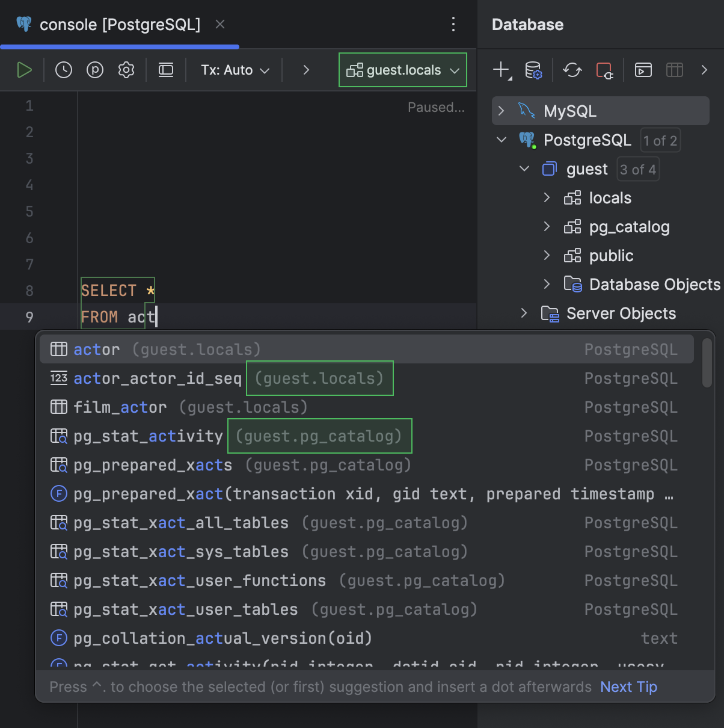The width and height of the screenshot is (724, 728).
Task: Refresh the database tree
Action: point(572,70)
